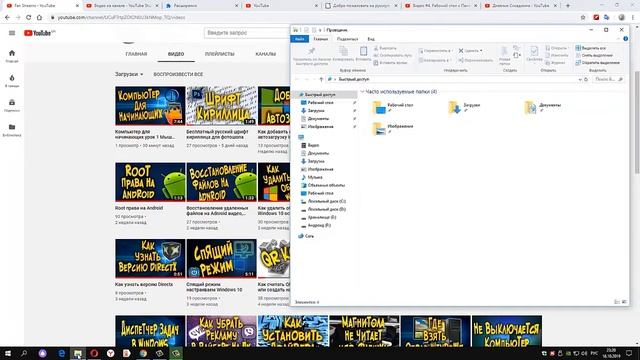Click the YouTube logo
640x360 pixels.
click(x=39, y=33)
